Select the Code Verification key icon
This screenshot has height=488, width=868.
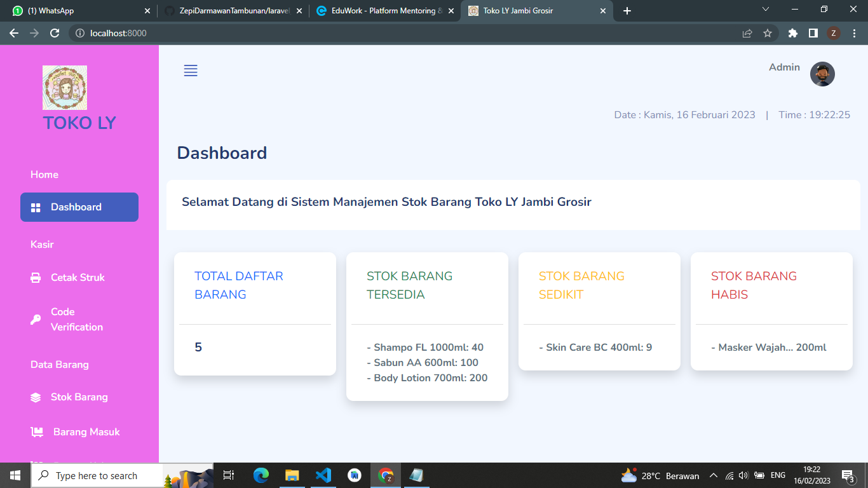pos(36,319)
